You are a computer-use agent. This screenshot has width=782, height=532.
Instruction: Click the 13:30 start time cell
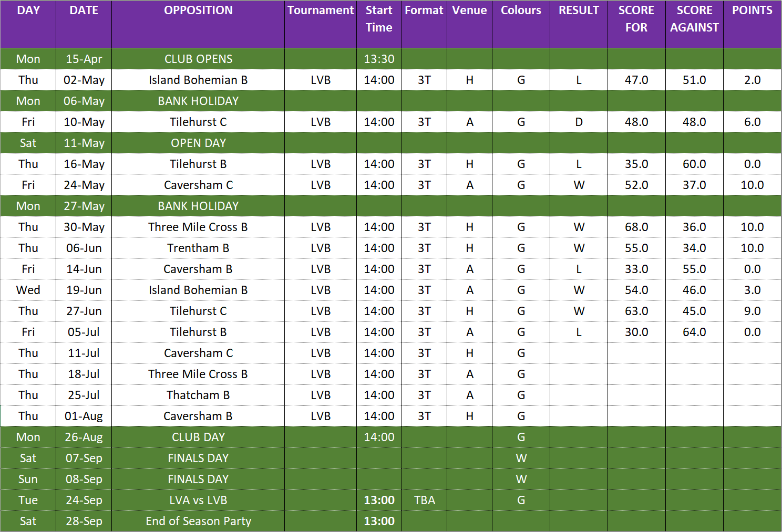click(379, 59)
